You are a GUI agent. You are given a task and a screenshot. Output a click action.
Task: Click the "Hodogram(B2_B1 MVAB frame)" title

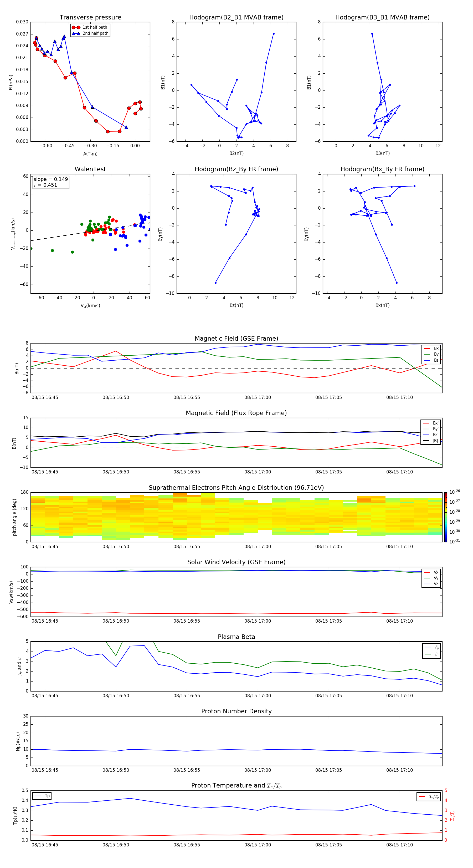(236, 18)
